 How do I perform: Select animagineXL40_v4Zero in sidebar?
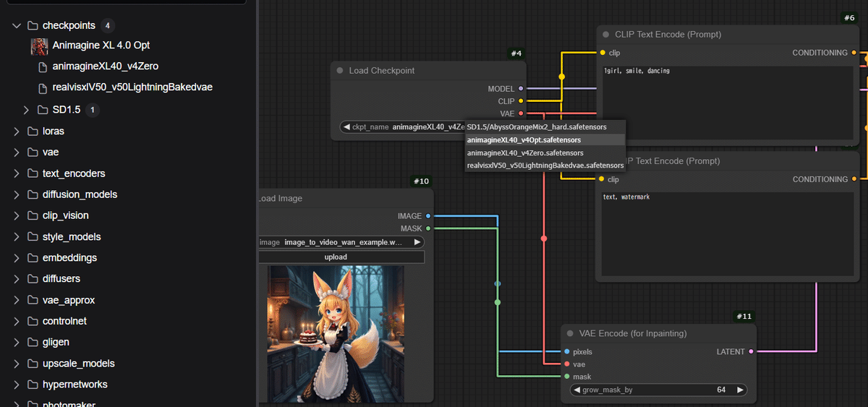pyautogui.click(x=105, y=67)
